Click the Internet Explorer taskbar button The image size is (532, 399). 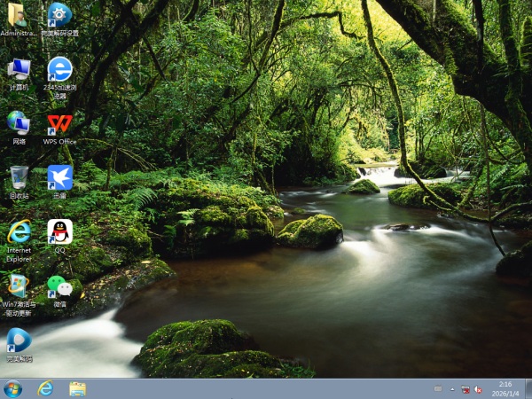[45, 388]
